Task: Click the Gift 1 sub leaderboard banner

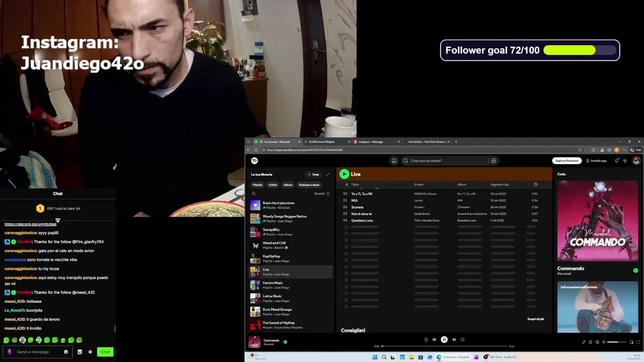Action: pos(58,208)
